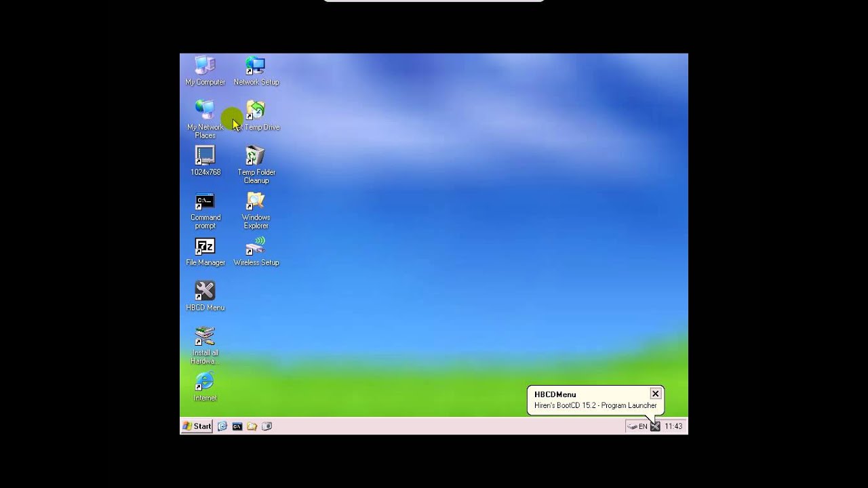Viewport: 868px width, 488px height.
Task: Click the HBCDMenu balloon notification text
Action: click(595, 405)
